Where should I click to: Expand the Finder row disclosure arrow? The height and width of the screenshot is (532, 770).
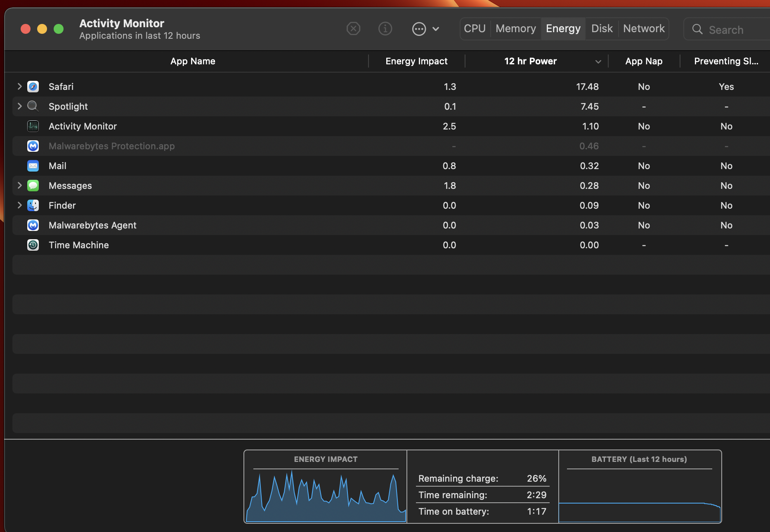[19, 205]
